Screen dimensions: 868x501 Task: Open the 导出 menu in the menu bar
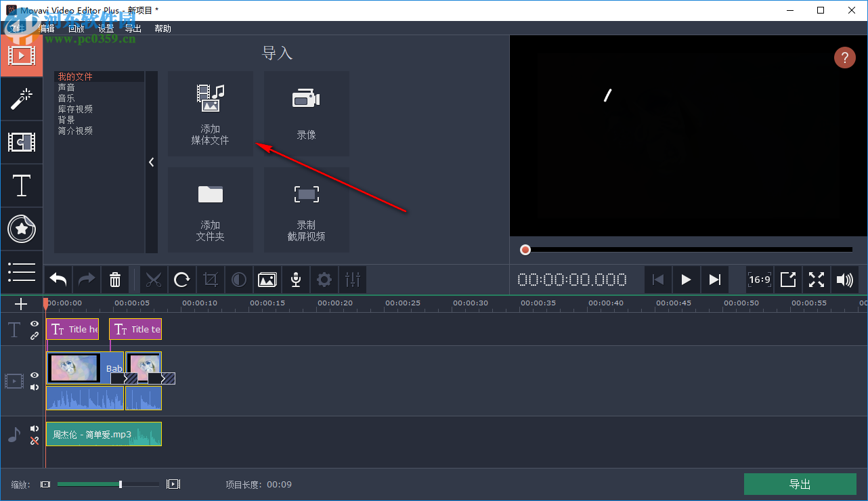point(133,28)
